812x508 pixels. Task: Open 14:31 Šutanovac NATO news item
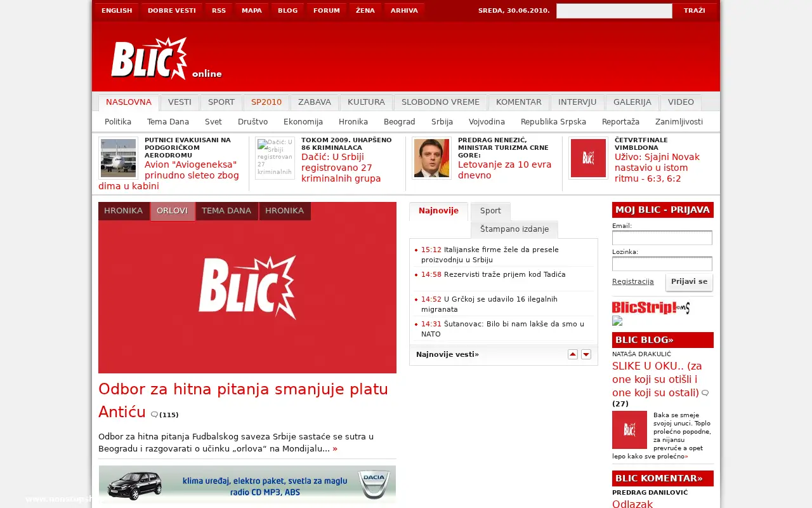point(504,328)
